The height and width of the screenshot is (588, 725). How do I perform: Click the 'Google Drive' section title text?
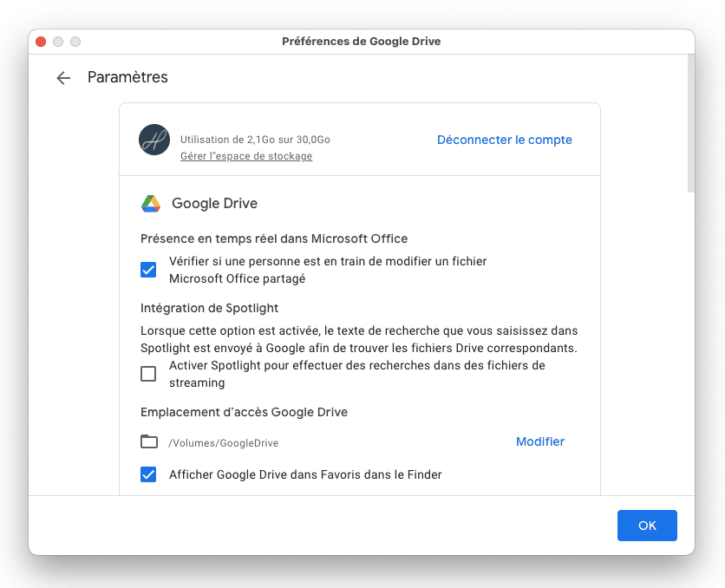coord(214,204)
